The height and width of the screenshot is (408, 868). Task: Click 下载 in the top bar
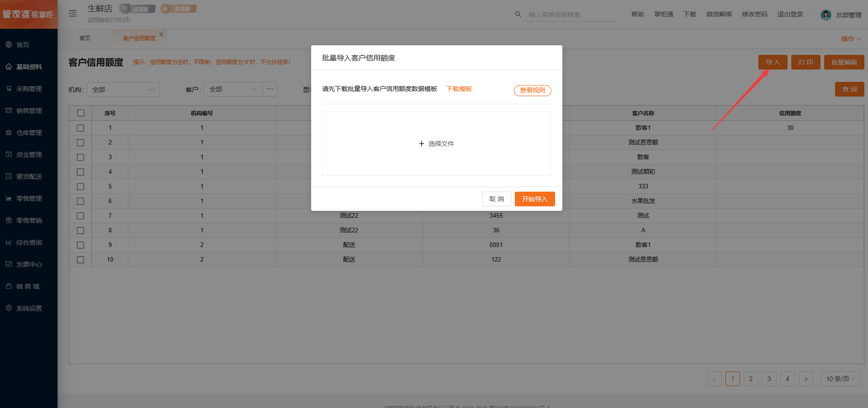point(690,14)
